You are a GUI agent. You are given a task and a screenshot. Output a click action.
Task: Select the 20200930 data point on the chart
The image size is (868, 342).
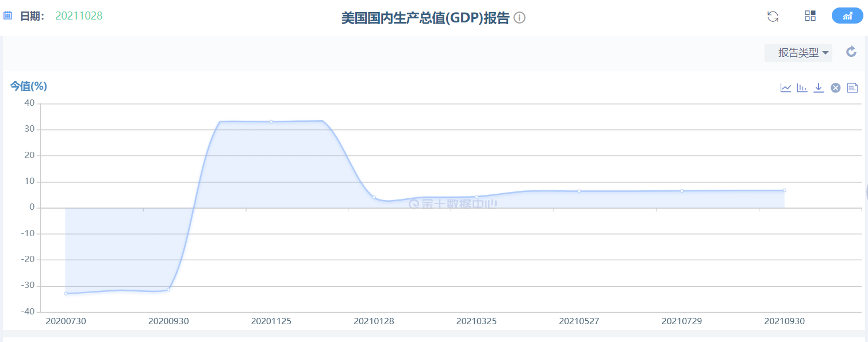pos(168,290)
